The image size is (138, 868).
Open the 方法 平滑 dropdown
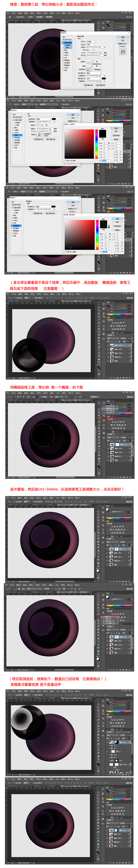91,44
